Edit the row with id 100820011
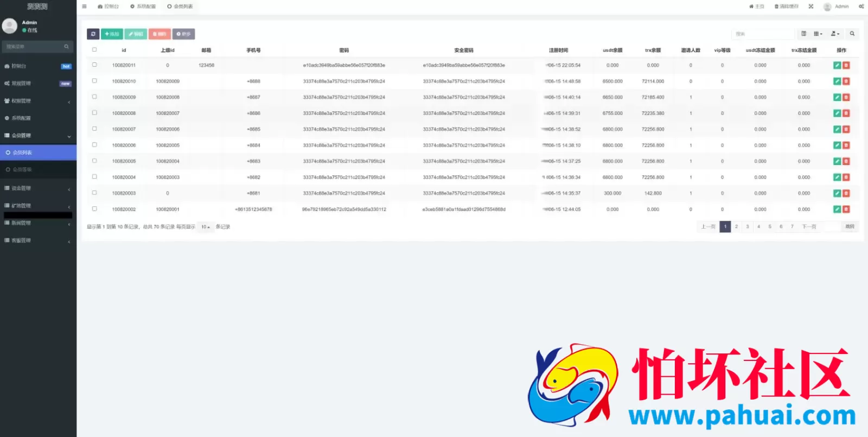 [837, 65]
